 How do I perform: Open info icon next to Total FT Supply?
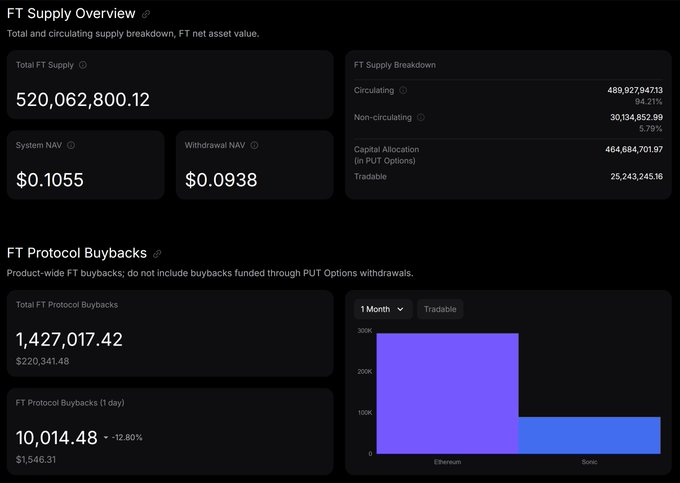(83, 65)
